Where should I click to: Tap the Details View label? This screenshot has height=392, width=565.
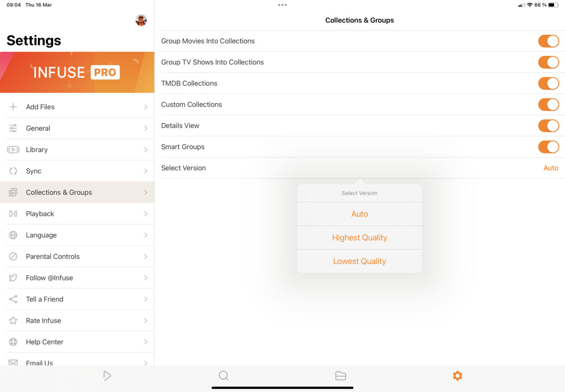pyautogui.click(x=180, y=126)
